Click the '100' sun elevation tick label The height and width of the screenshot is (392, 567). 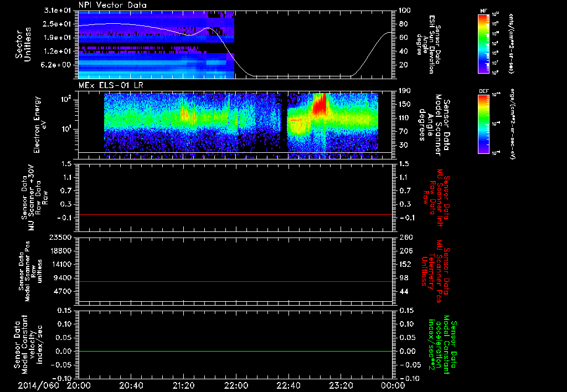tap(405, 11)
